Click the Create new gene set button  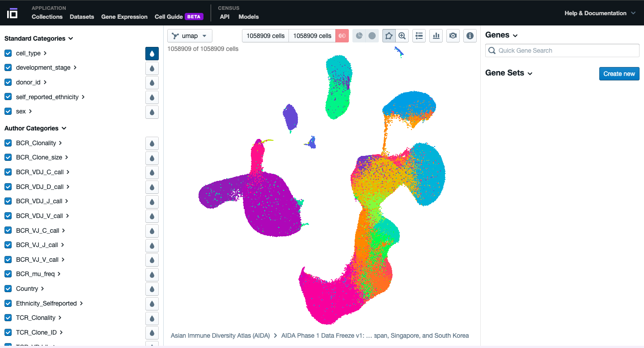[619, 74]
